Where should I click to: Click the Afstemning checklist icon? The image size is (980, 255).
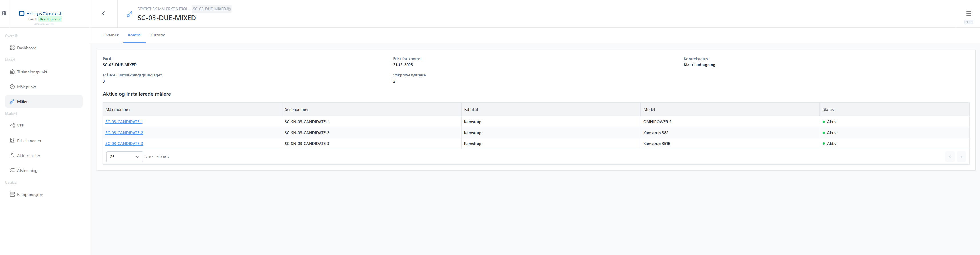coord(12,170)
